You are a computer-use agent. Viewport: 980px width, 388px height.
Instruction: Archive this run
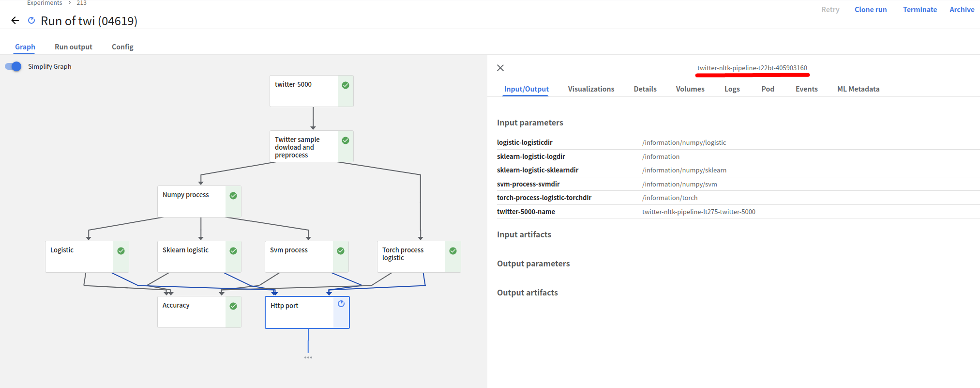click(x=962, y=10)
